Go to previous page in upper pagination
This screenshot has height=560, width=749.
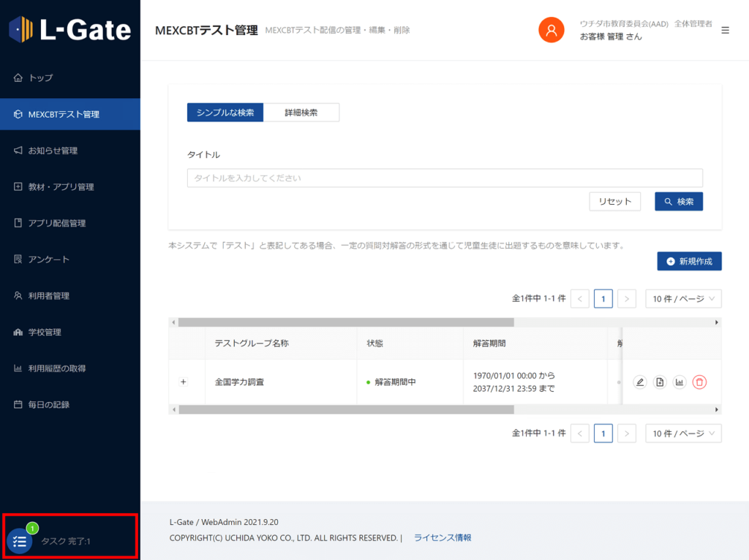pos(580,299)
